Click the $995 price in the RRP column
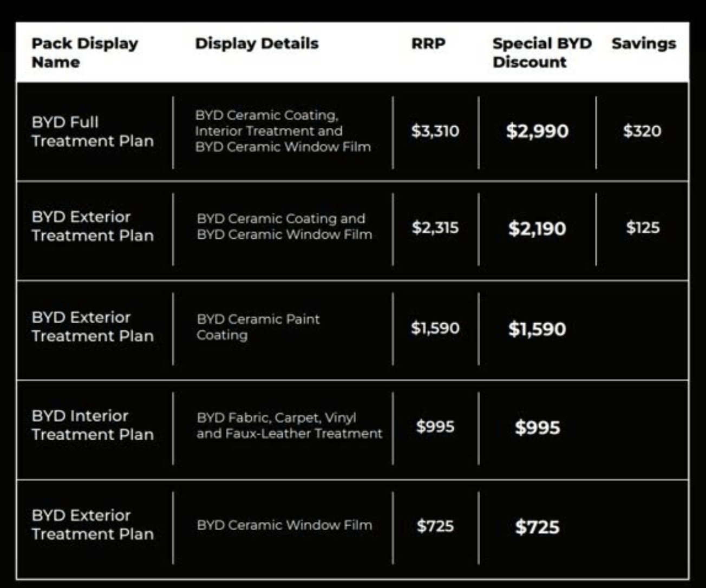The image size is (706, 588). (435, 427)
